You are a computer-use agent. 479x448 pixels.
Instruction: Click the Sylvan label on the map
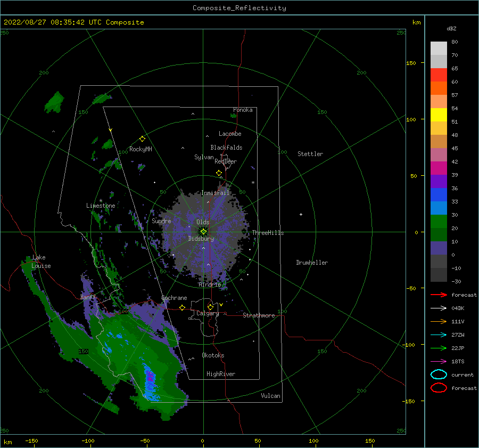pos(204,157)
